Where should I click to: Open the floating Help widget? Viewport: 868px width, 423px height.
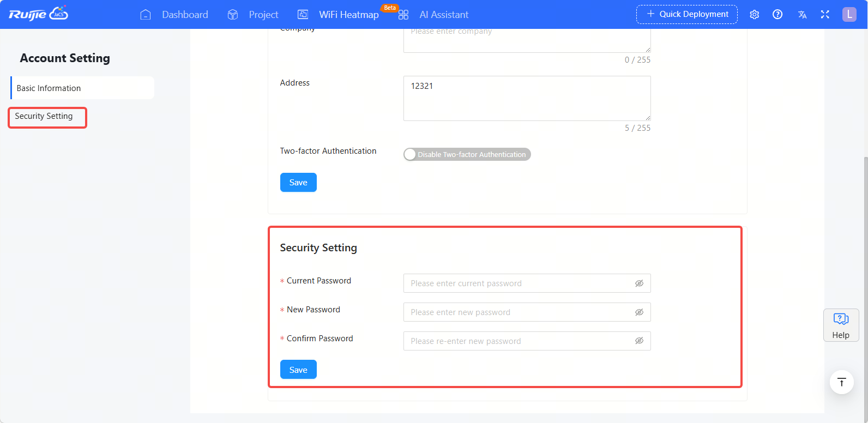pos(841,325)
